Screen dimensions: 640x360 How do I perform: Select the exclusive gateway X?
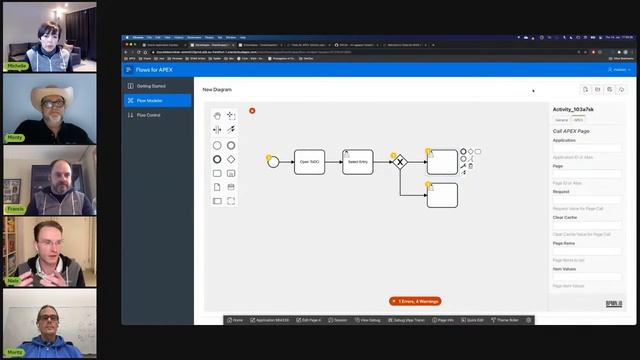coord(400,162)
